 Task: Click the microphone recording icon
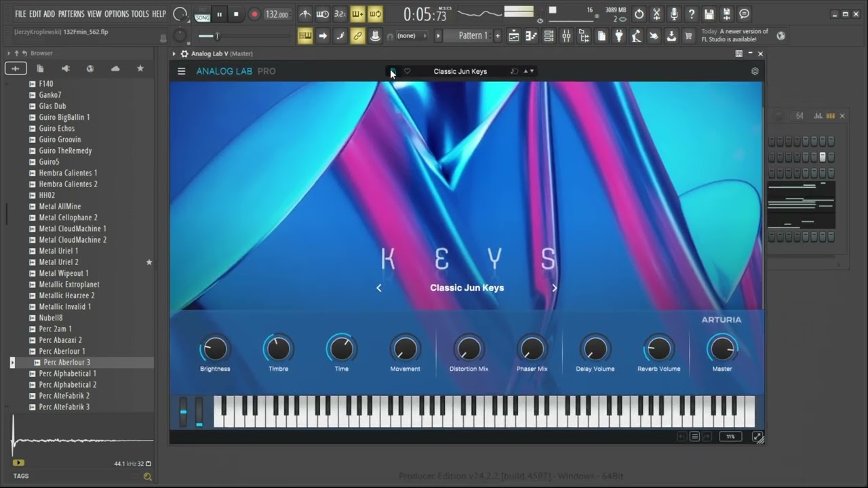click(x=674, y=14)
